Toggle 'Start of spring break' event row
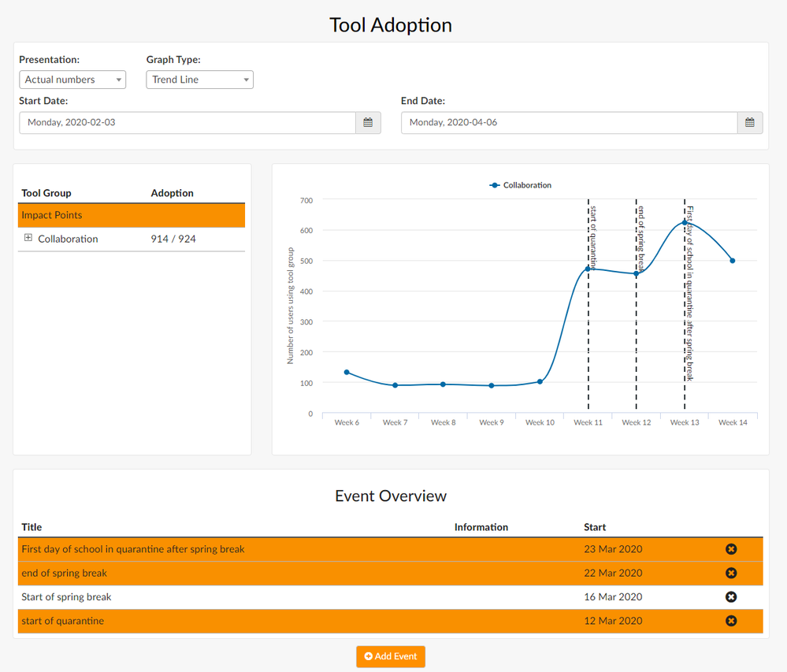787x672 pixels. (236, 597)
